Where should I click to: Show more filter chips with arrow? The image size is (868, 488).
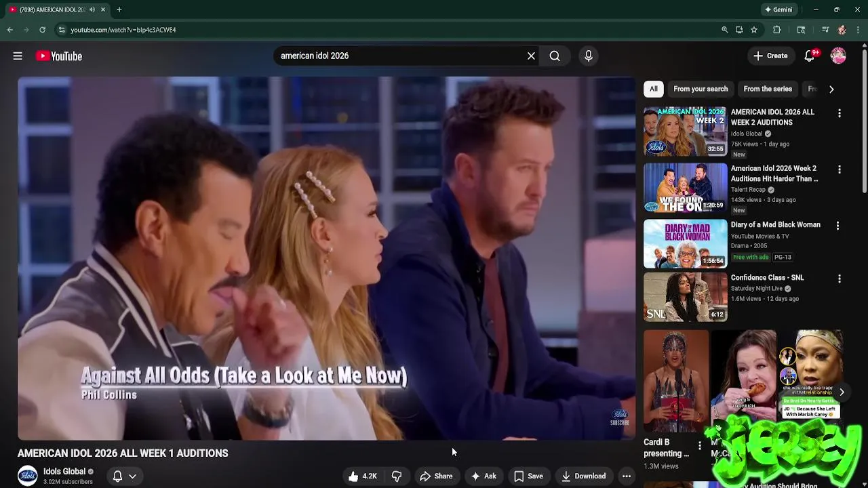click(x=831, y=89)
